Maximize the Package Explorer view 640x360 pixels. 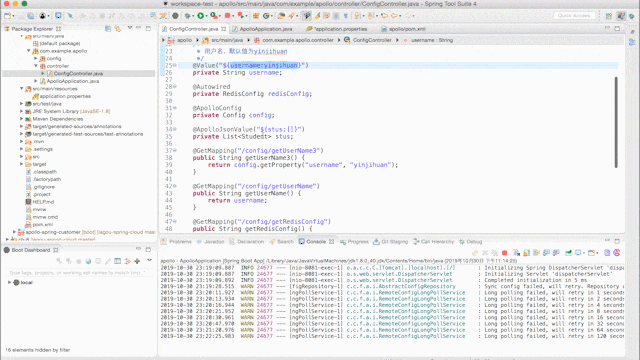coord(148,29)
